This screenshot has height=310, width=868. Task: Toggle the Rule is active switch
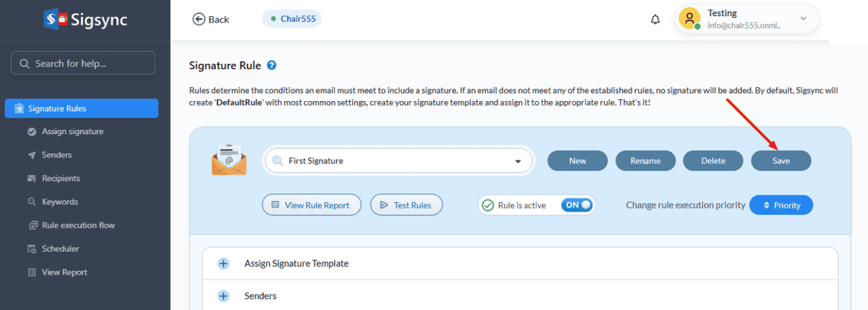pos(576,205)
